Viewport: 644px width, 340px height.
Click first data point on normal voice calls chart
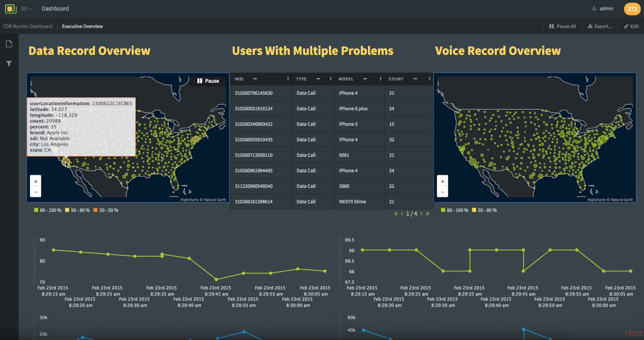click(x=363, y=250)
